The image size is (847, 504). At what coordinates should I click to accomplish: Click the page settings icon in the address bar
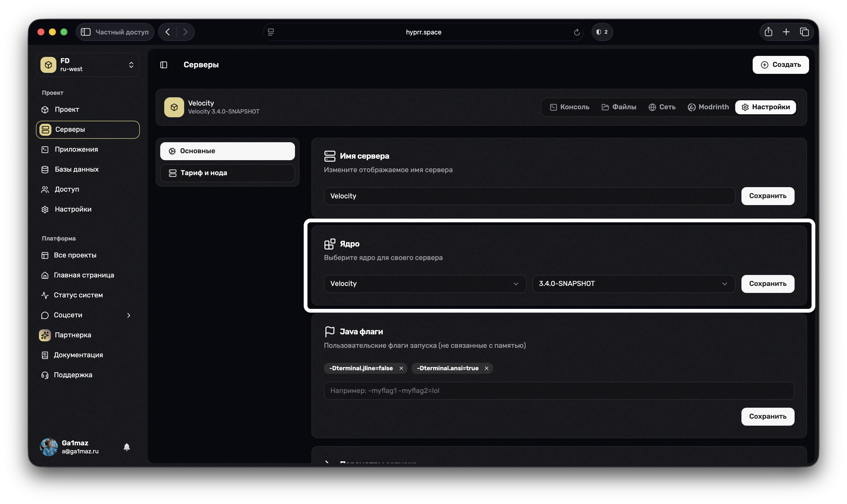pos(271,32)
